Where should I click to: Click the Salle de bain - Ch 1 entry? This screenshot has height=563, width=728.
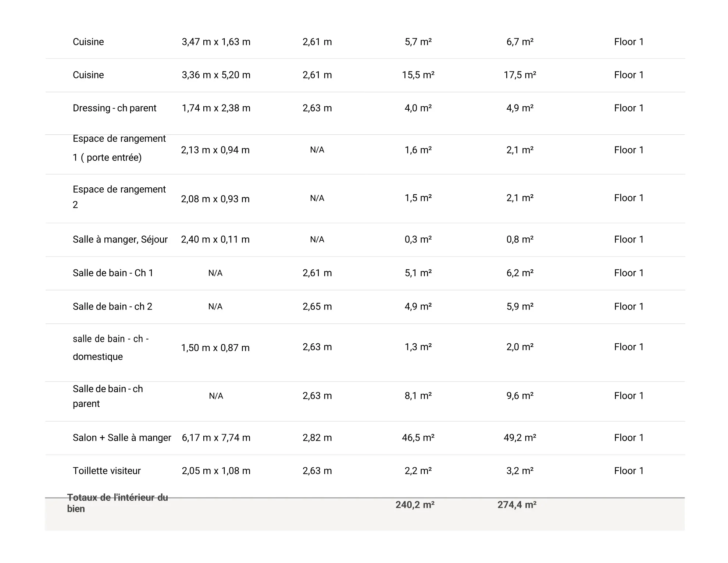(x=113, y=273)
